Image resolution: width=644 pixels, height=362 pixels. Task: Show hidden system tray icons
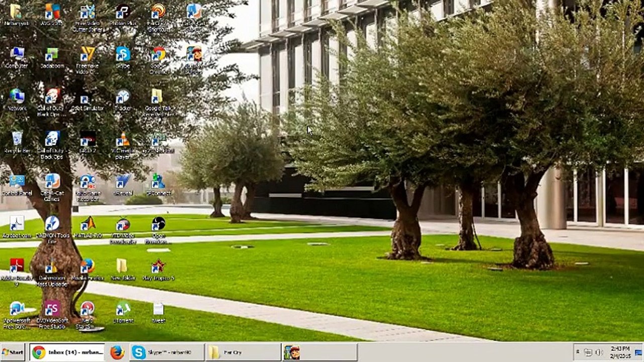coord(578,352)
